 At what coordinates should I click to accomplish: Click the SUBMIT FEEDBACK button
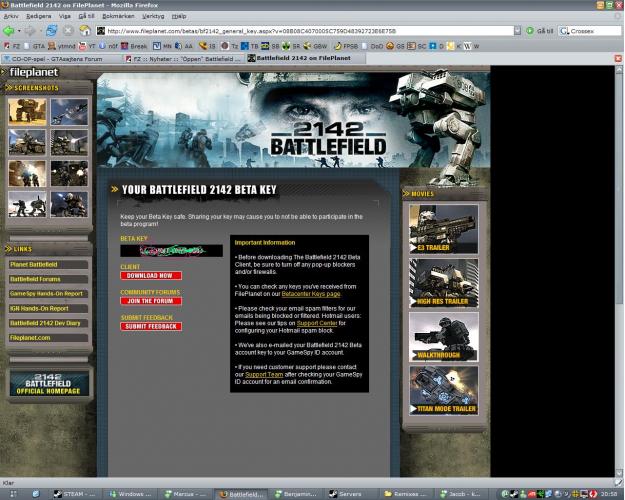[x=151, y=327]
